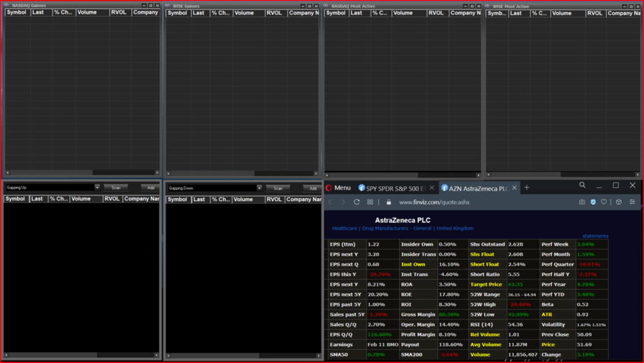Click the NASDAQ Gainers horizontal scrollbar
The width and height of the screenshot is (644, 363).
[82, 173]
